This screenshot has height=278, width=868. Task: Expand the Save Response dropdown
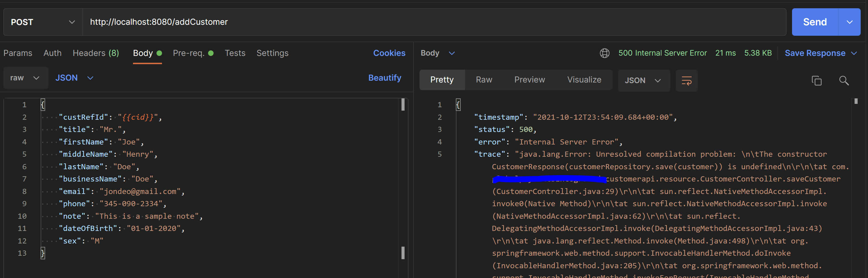pos(820,53)
